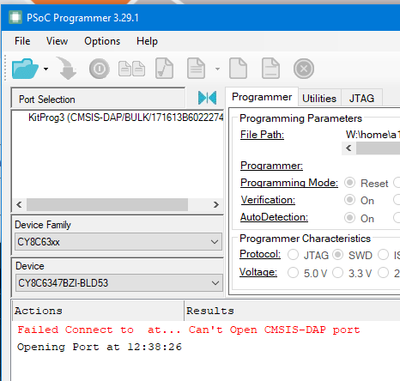Viewport: 400px width, 381px height.
Task: Click the port list left scroll arrow
Action: [x=19, y=204]
